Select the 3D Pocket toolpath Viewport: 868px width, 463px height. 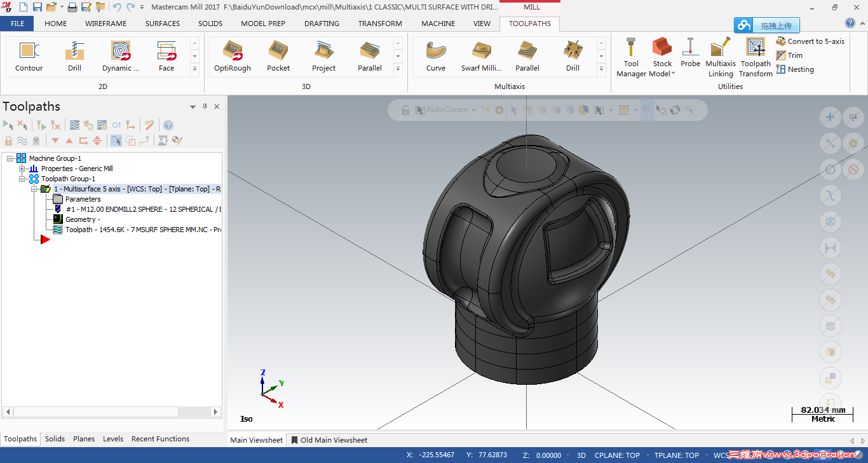coord(278,57)
